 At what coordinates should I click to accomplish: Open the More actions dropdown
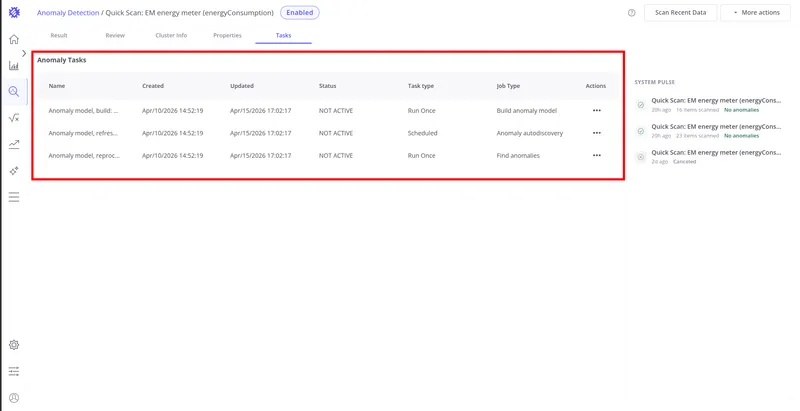756,13
